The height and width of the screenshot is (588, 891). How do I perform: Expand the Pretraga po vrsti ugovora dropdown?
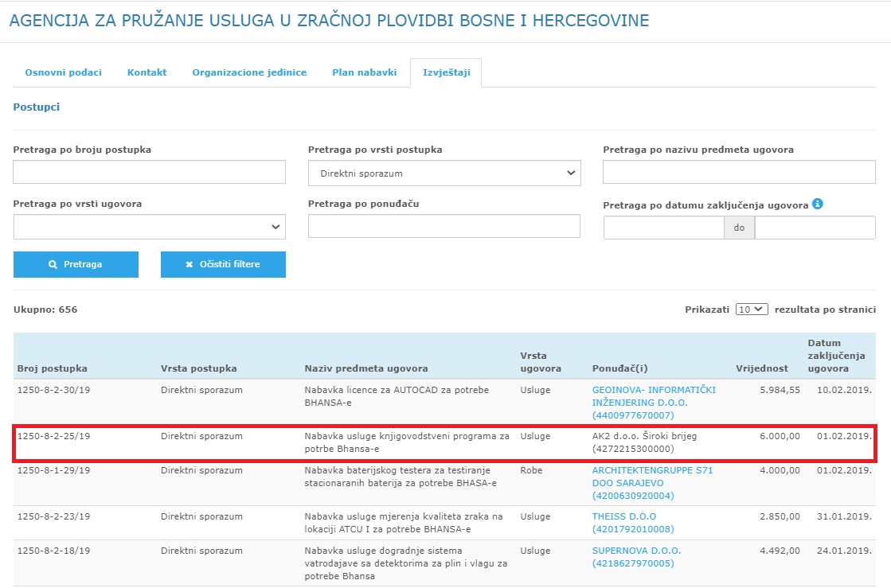coord(149,227)
